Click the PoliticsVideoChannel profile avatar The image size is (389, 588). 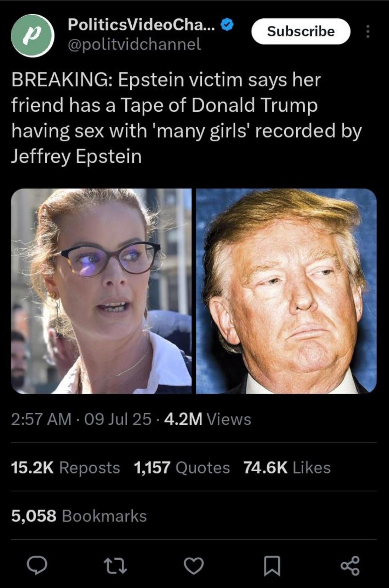(33, 35)
